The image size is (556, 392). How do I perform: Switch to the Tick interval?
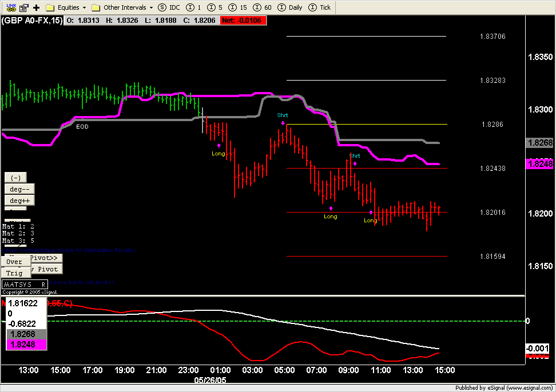tap(320, 7)
